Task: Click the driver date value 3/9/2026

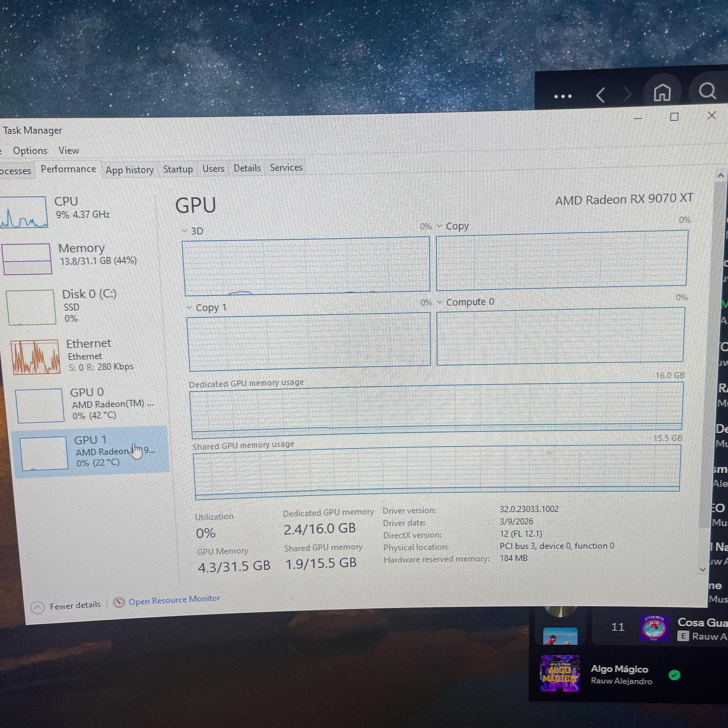Action: [x=516, y=521]
